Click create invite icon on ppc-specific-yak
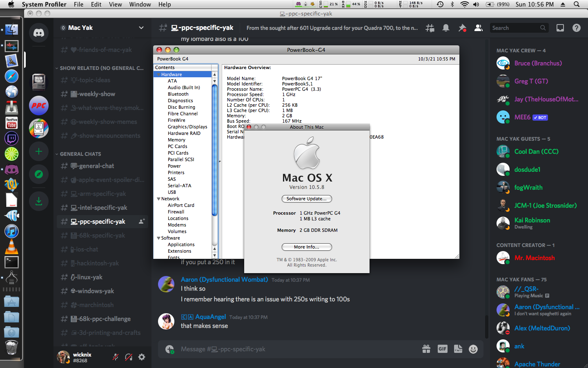The image size is (588, 368). click(x=142, y=221)
